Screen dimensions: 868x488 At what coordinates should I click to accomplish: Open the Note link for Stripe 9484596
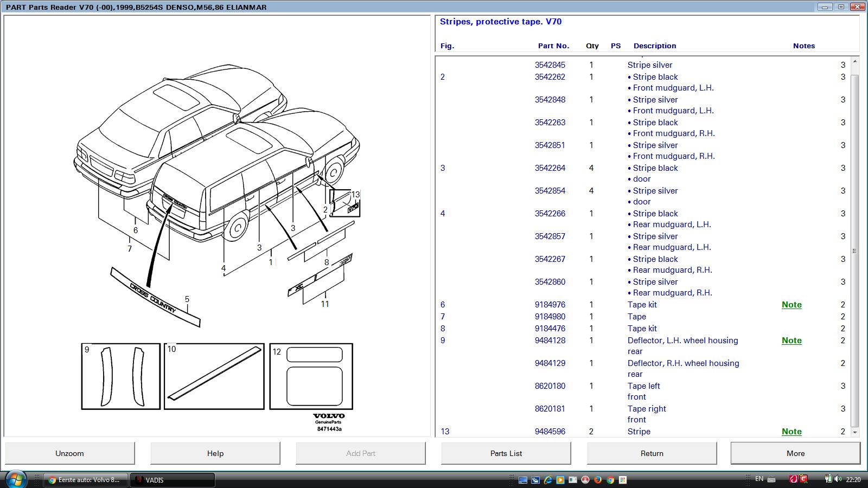pos(792,432)
